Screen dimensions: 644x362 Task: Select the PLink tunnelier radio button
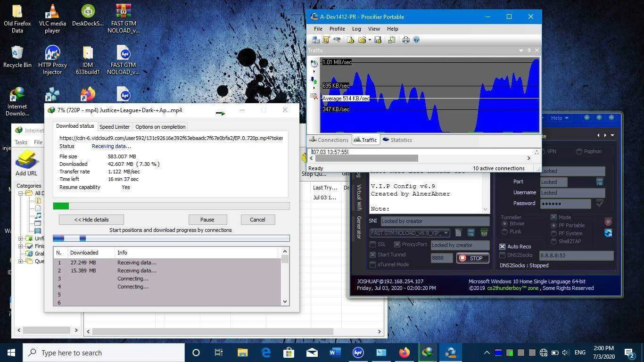(505, 232)
